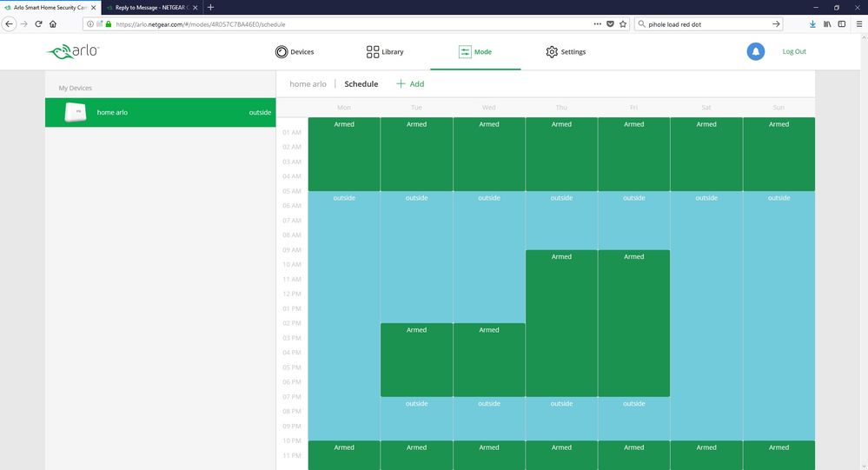
Task: Open the page actions three-dot menu
Action: point(597,23)
